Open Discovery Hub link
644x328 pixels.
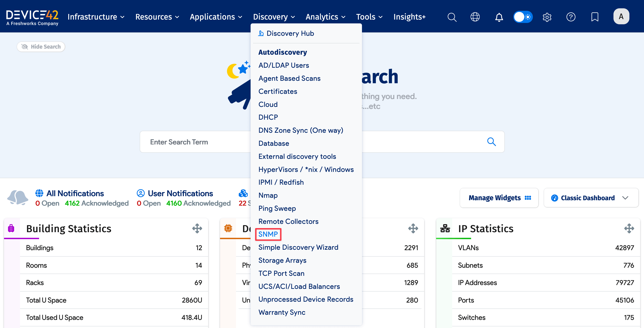click(290, 33)
